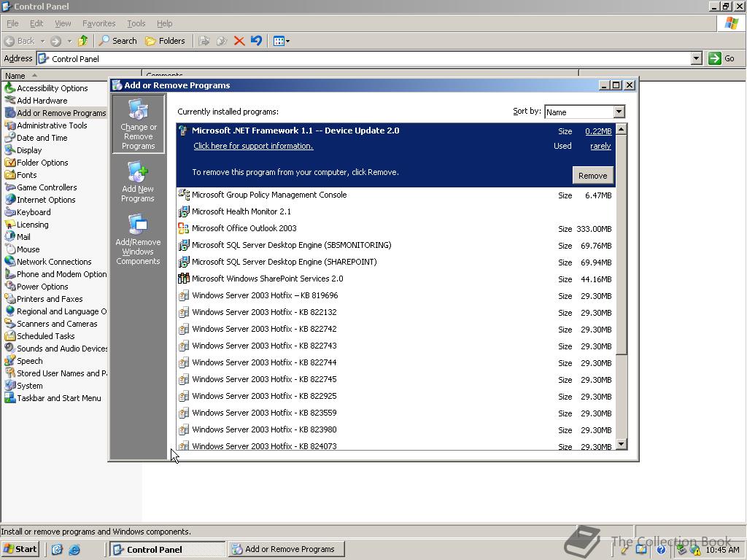Switch to Add or Remove Programs taskbar button

[286, 549]
